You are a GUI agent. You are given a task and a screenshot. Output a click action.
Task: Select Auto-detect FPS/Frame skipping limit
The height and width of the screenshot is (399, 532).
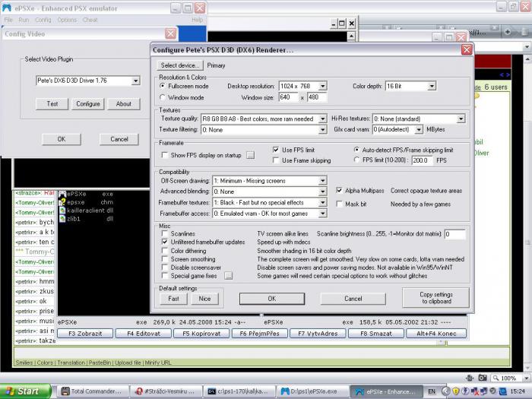pos(356,150)
